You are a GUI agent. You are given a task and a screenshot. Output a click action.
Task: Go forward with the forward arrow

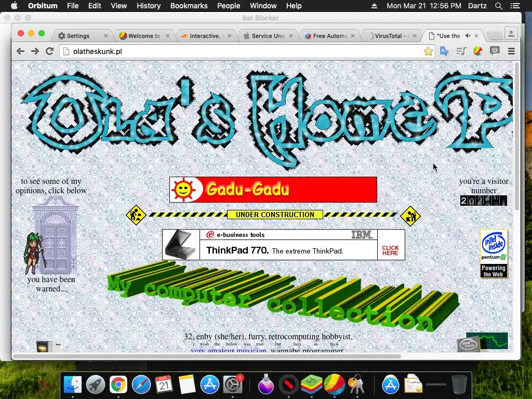pos(35,51)
